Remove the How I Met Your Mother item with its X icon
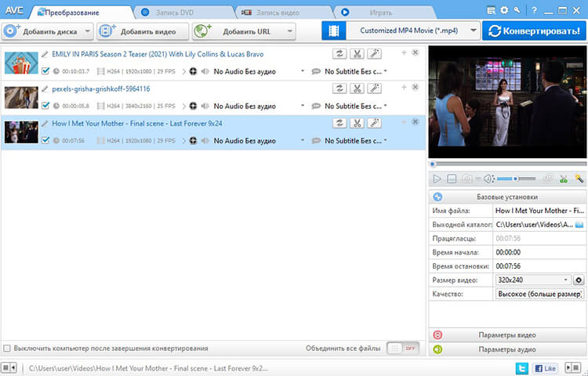The height and width of the screenshot is (376, 588). click(415, 121)
